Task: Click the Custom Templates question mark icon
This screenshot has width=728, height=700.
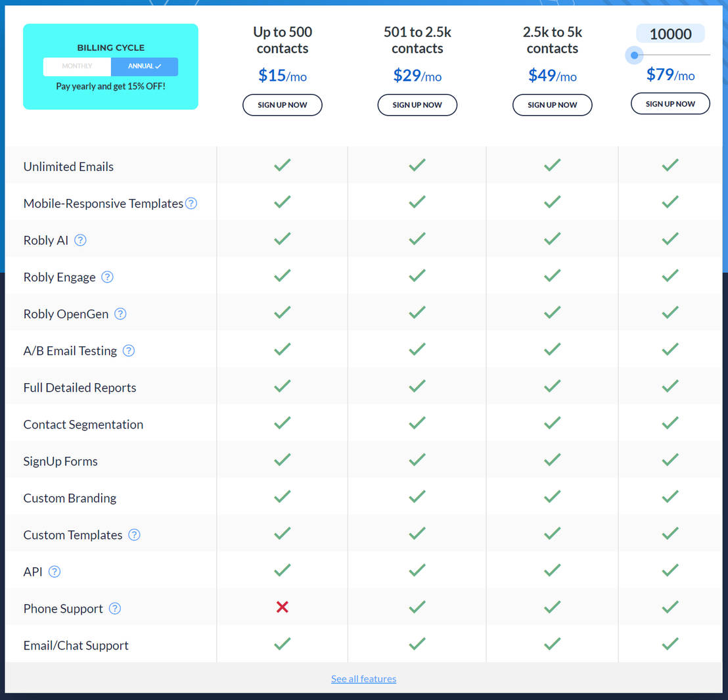Action: coord(134,534)
